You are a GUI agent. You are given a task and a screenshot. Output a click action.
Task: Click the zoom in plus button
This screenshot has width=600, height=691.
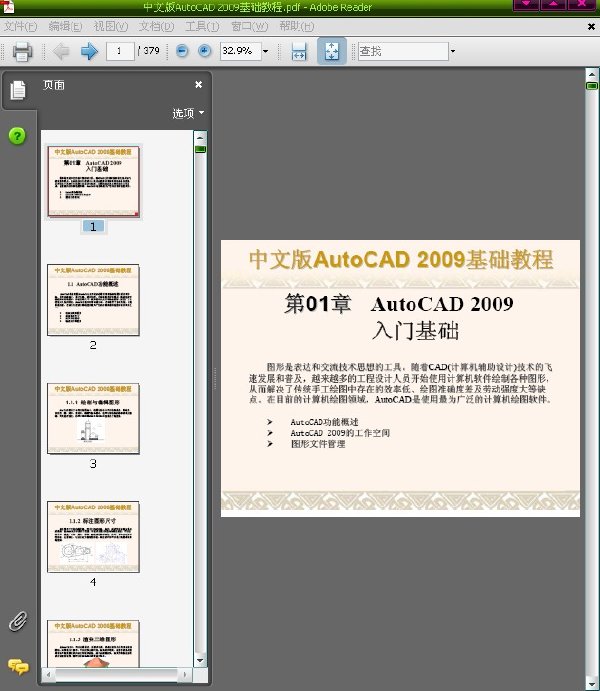[x=204, y=51]
